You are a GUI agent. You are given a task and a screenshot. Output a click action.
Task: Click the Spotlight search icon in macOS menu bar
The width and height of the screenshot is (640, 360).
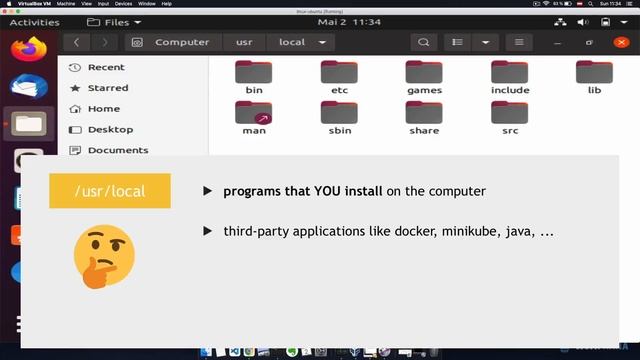tap(591, 4)
